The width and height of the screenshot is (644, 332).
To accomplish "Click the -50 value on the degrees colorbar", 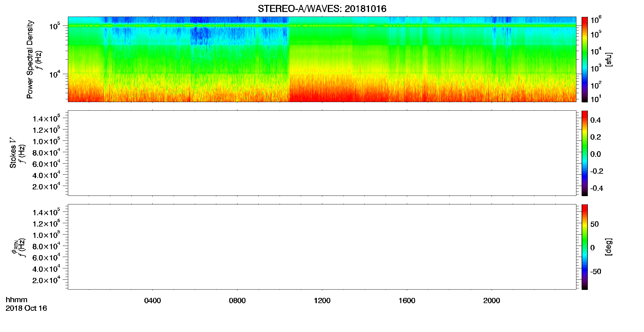I will [596, 271].
